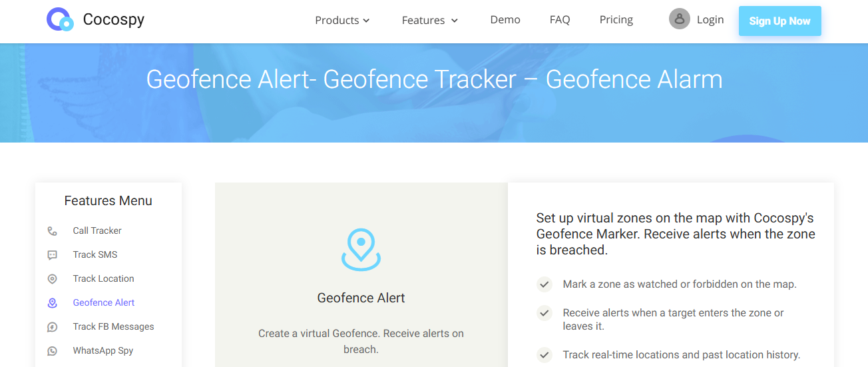Screen dimensions: 868x367
Task: Click the large Geofence Alert map marker icon
Action: 361,250
